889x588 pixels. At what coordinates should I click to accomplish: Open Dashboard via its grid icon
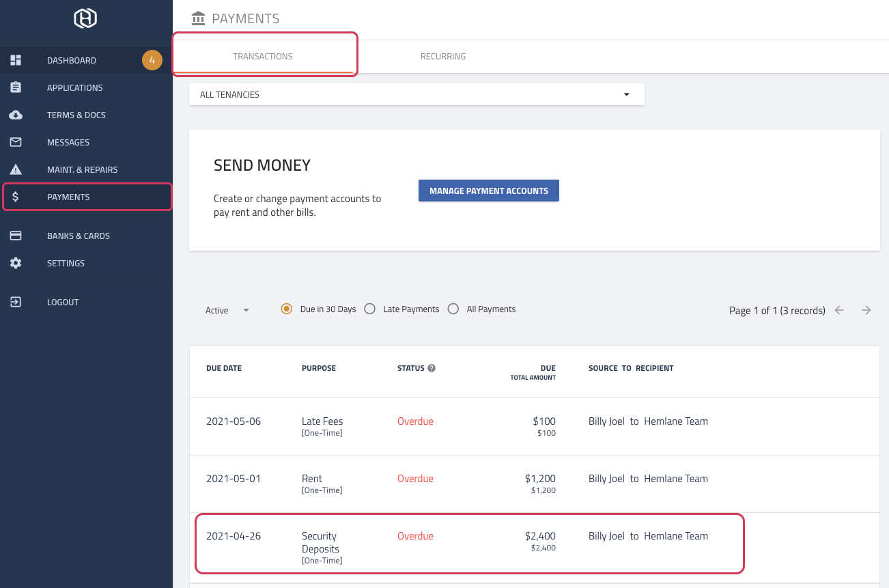(x=16, y=60)
